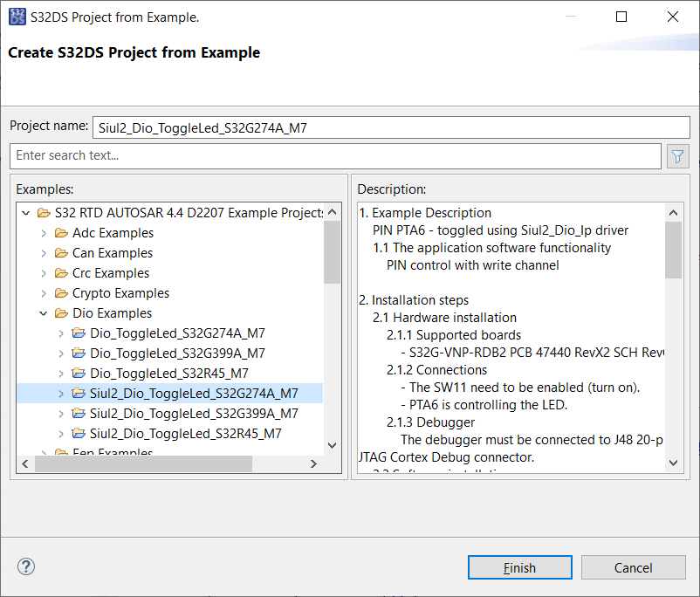Expand the Crc Examples tree node
Viewport: 700px width, 597px height.
point(43,273)
